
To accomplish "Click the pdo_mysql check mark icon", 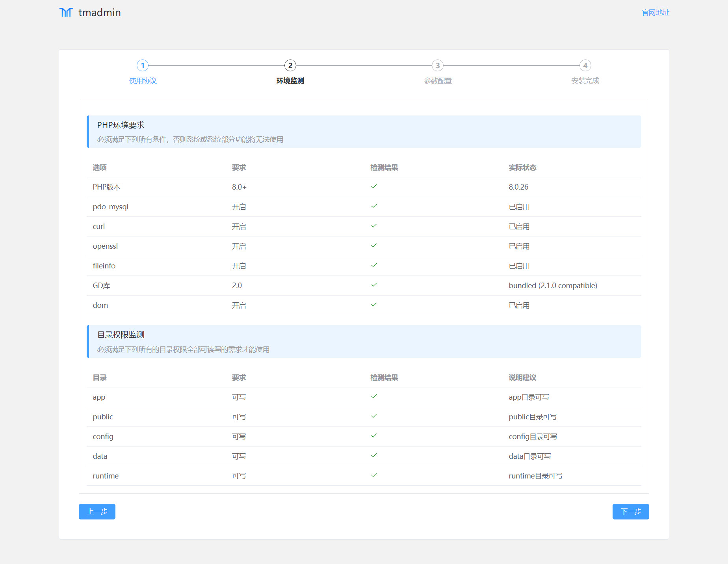I will (x=374, y=206).
